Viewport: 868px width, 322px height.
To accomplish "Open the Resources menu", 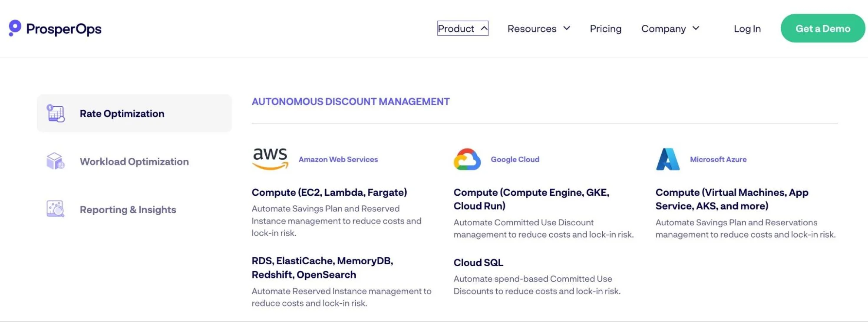I will pyautogui.click(x=539, y=29).
